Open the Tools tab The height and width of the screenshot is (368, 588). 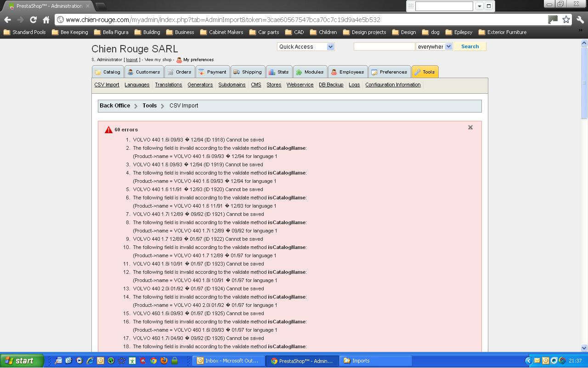coord(425,72)
